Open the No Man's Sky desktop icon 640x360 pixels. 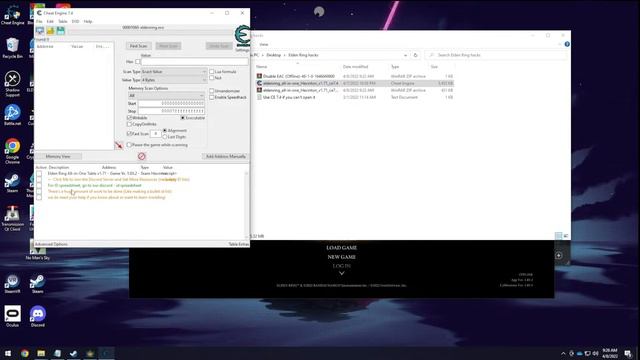tap(38, 250)
